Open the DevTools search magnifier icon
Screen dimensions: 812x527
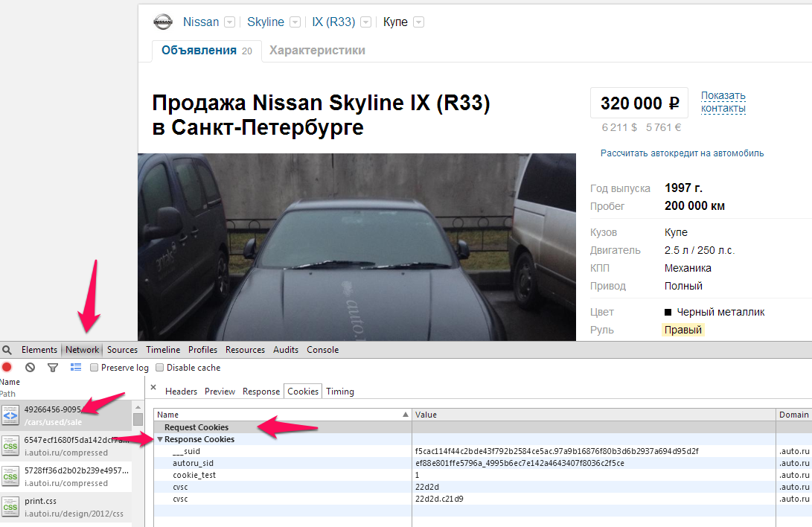click(x=7, y=350)
